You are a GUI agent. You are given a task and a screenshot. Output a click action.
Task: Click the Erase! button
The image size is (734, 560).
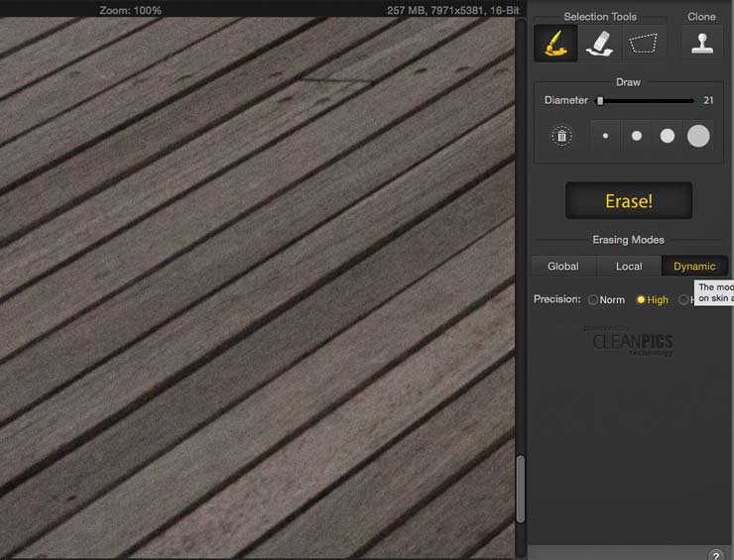point(629,200)
